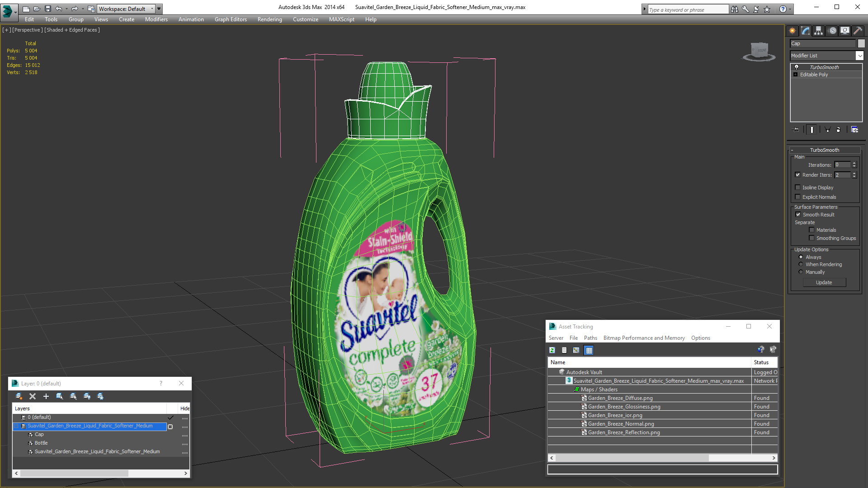
Task: Click the Open File folder icon
Action: click(37, 9)
